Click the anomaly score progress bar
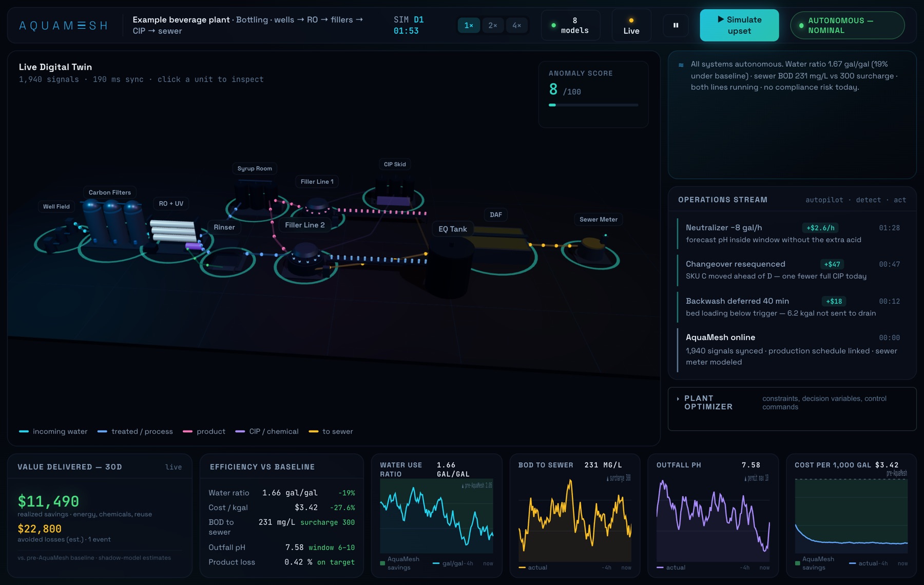Image resolution: width=924 pixels, height=585 pixels. pos(593,105)
